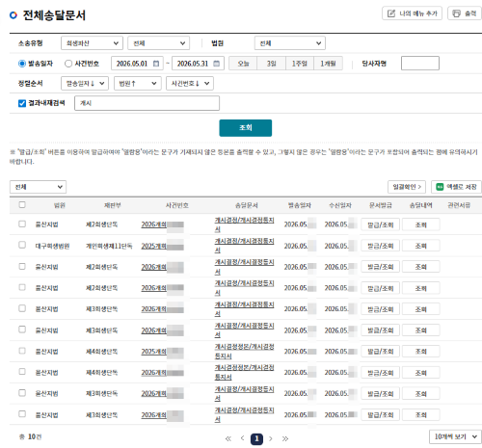Image resolution: width=482 pixels, height=448 pixels.
Task: Set the date range to 1개월
Action: point(328,64)
